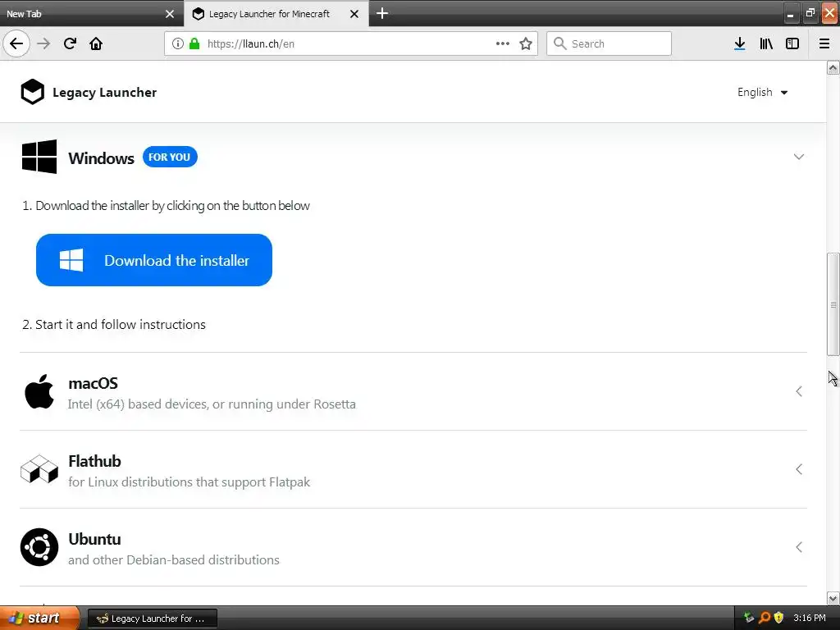Go to the browser home page
840x630 pixels.
96,43
